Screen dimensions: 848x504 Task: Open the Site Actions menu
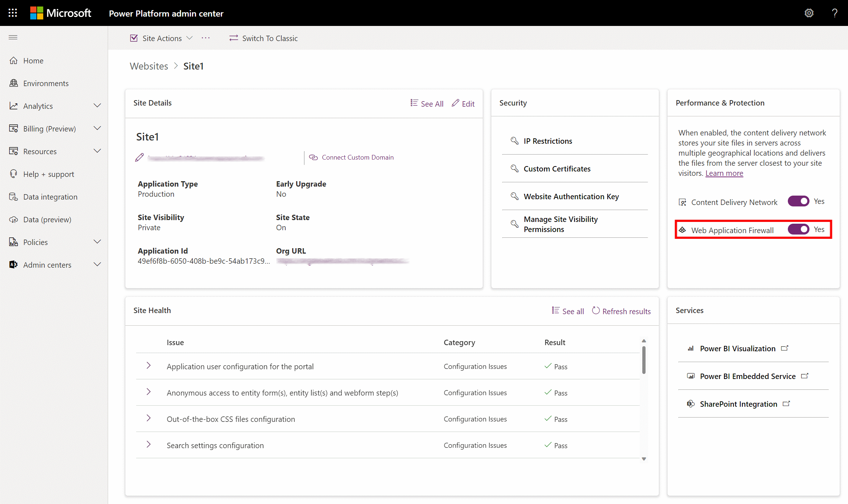[161, 38]
